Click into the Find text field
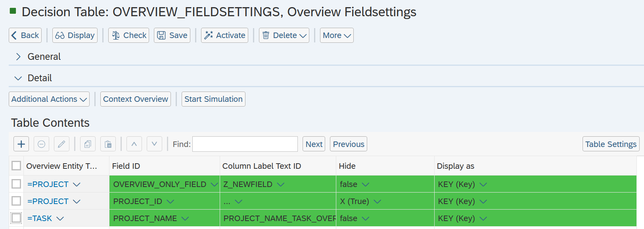644x229 pixels. [245, 144]
